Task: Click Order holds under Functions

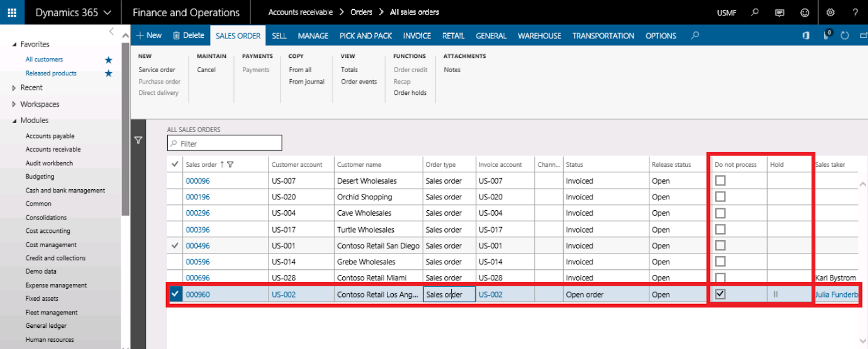Action: pyautogui.click(x=410, y=93)
